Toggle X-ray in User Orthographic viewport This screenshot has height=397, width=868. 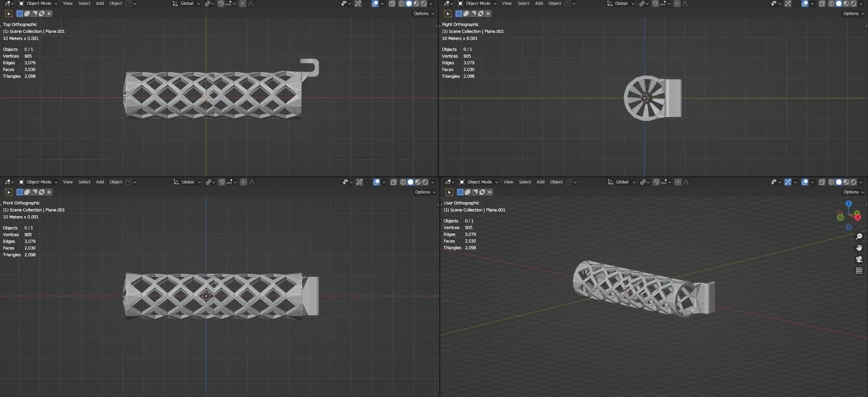[x=822, y=182]
